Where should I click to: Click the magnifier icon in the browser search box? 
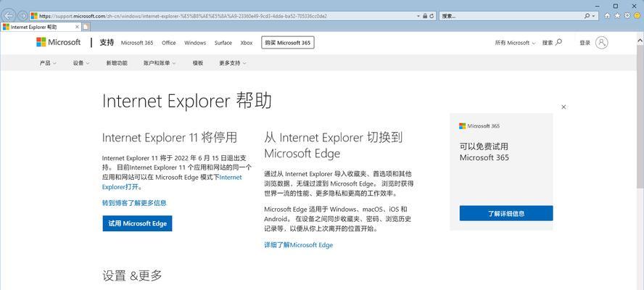click(587, 16)
